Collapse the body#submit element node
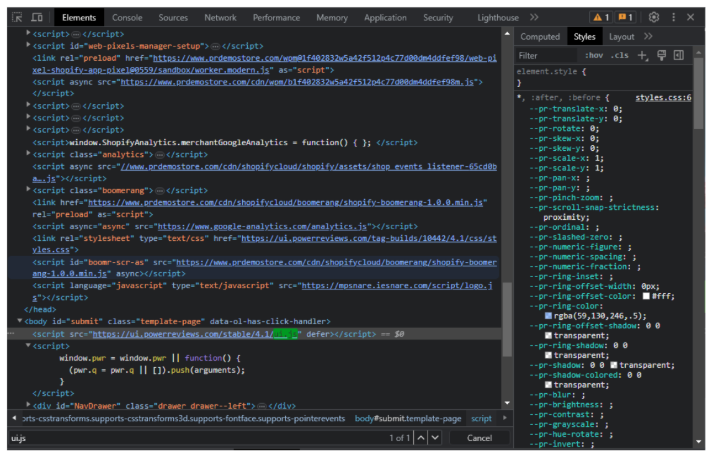 click(20, 321)
